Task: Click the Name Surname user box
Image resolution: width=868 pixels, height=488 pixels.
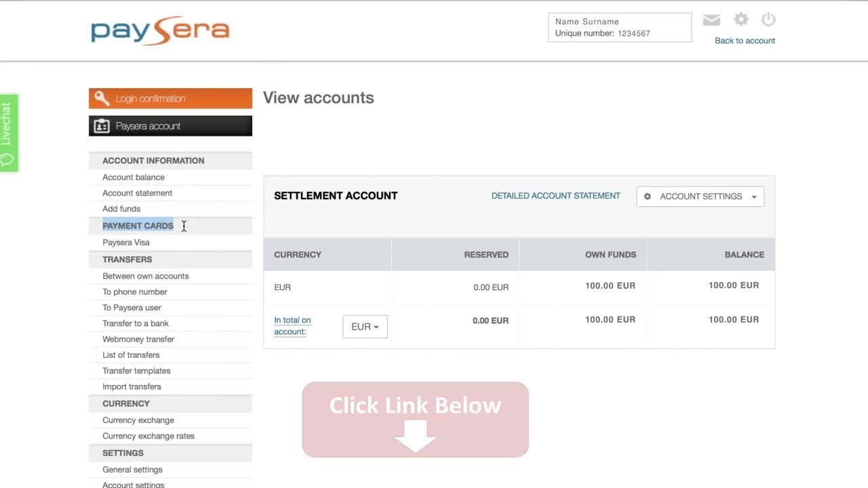Action: tap(620, 28)
